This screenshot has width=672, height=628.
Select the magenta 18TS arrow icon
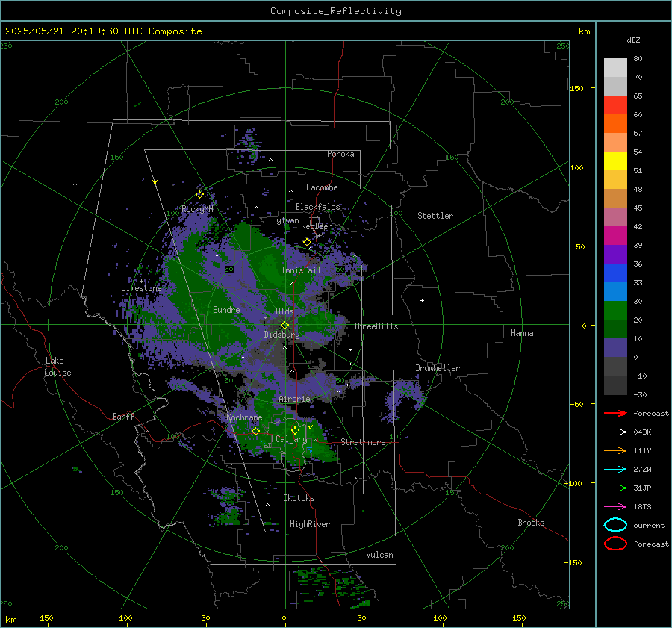[615, 507]
